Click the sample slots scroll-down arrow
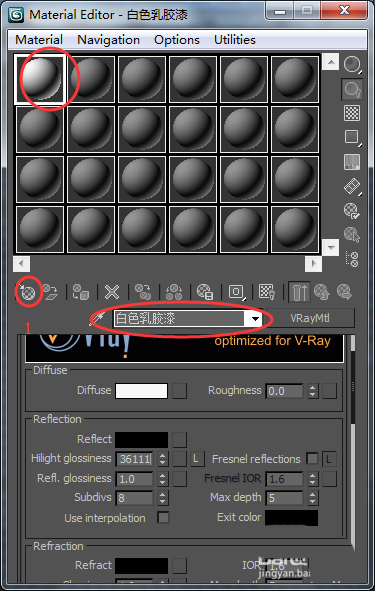The height and width of the screenshot is (591, 375). tap(331, 248)
